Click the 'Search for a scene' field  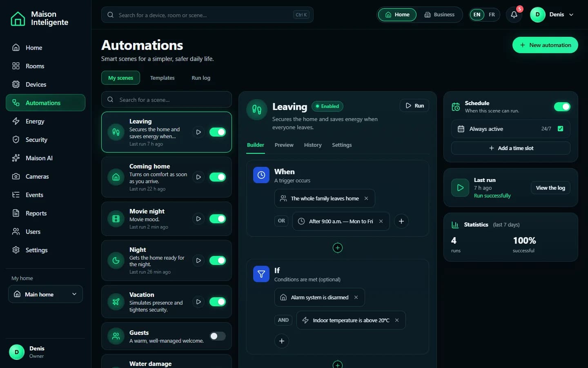167,100
